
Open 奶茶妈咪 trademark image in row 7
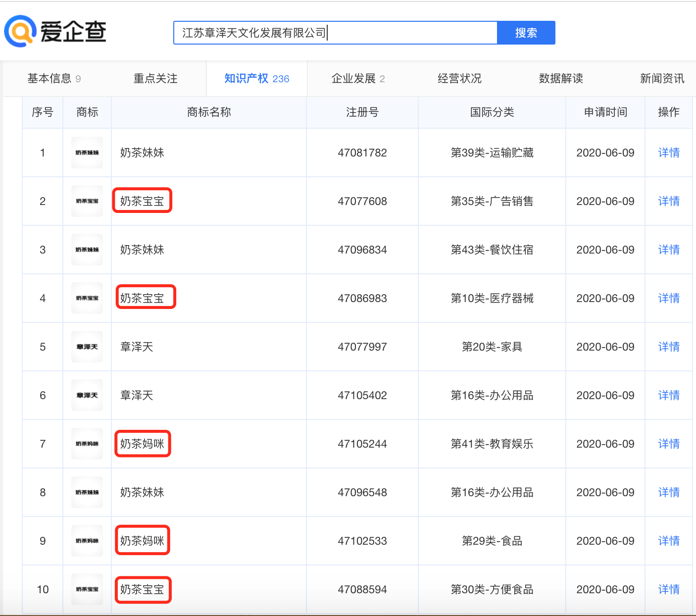(x=87, y=444)
